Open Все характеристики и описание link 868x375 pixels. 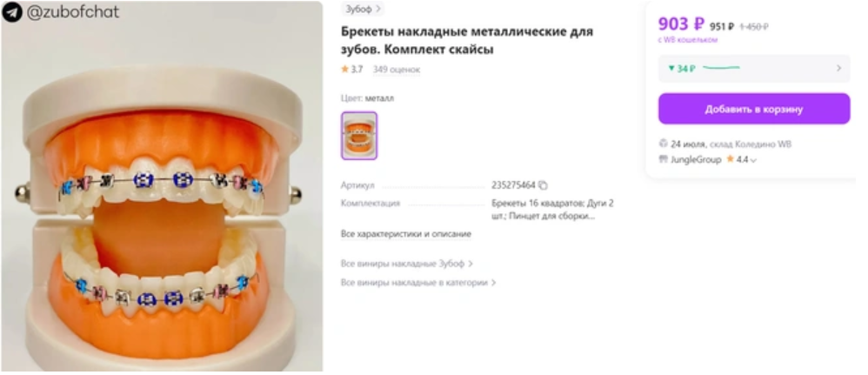point(406,234)
